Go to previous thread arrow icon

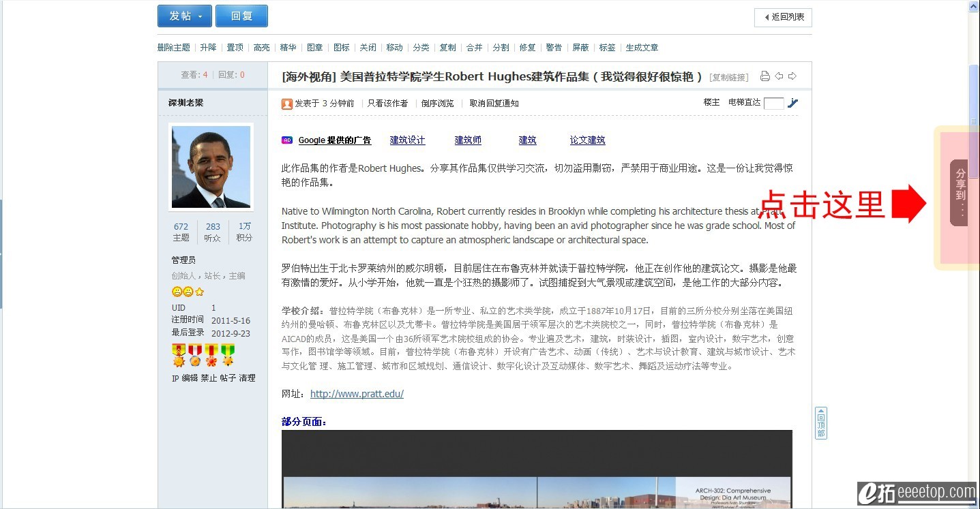(x=779, y=76)
